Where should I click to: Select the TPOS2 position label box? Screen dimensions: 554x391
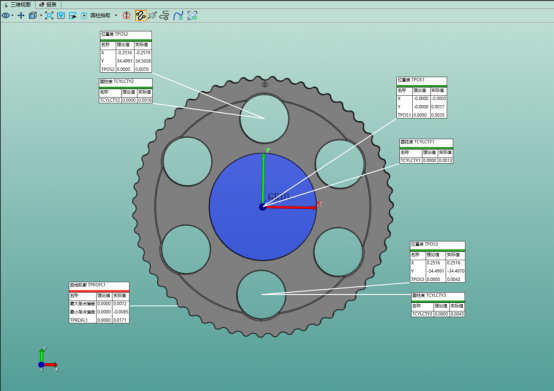point(125,52)
